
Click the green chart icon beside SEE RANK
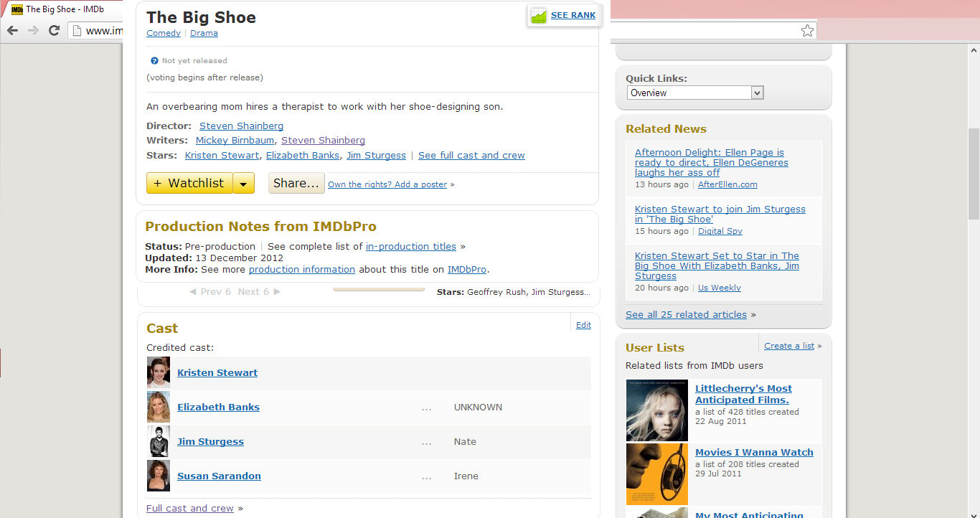coord(539,15)
